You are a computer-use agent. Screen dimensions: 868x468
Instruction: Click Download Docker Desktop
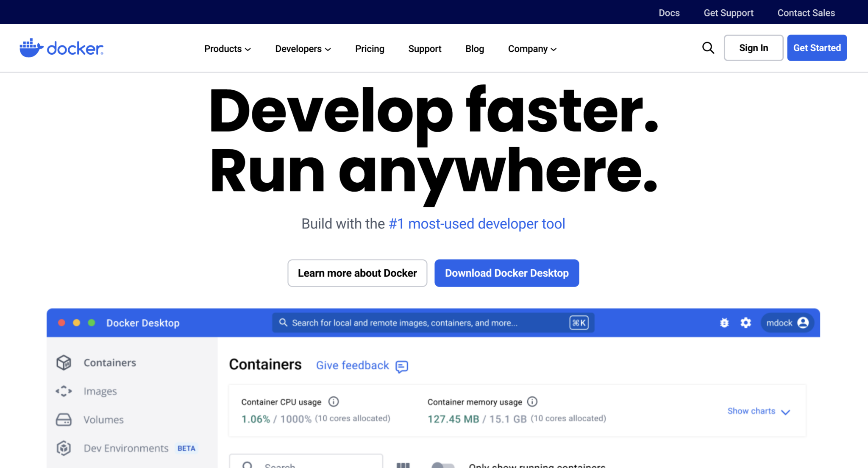pos(506,273)
